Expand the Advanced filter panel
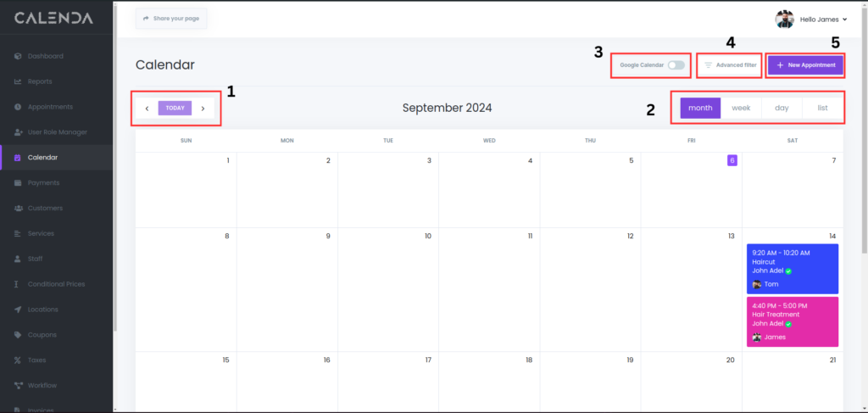Screen dimensions: 868x413 click(x=730, y=65)
